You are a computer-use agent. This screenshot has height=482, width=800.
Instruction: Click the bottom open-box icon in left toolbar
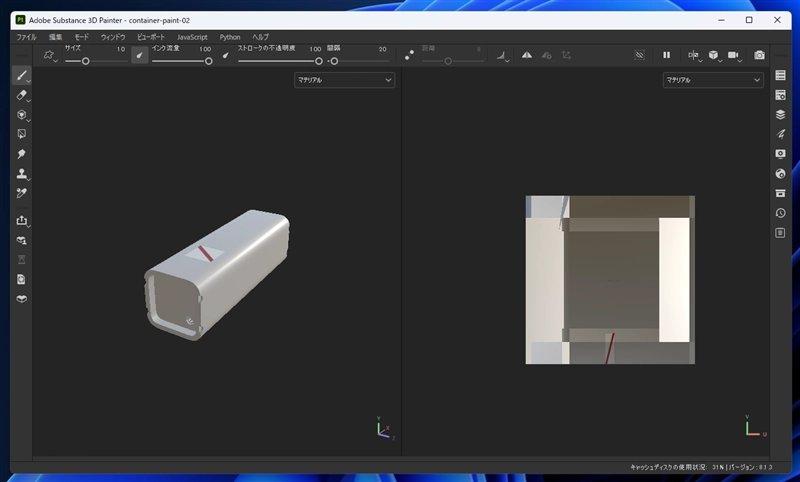[21, 299]
